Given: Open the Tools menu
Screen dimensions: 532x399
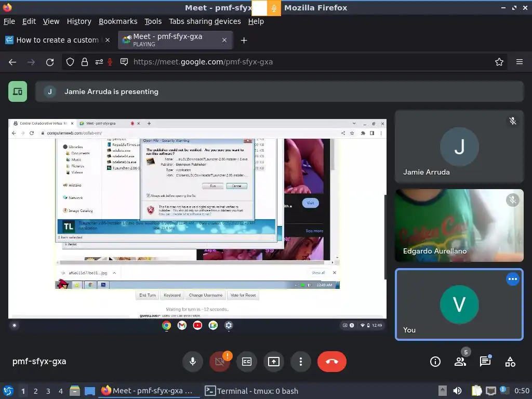Looking at the screenshot, I should pyautogui.click(x=153, y=21).
